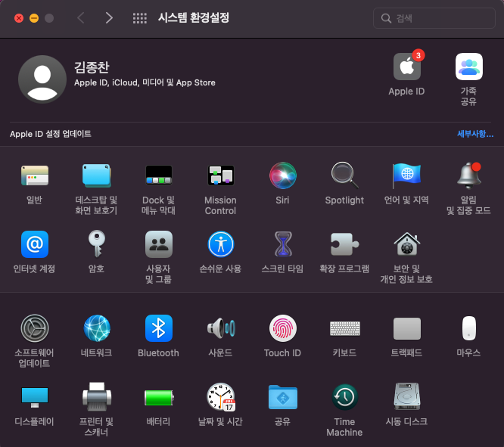Image resolution: width=504 pixels, height=447 pixels.
Task: Click the 김종찬 user profile picture
Action: coord(42,79)
